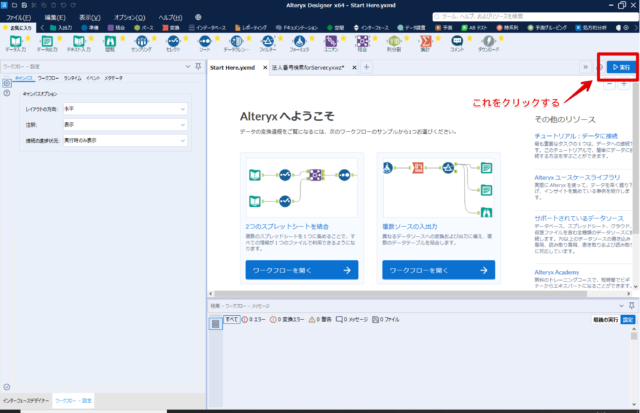640x413 pixels.
Task: Open the インターフェースデザイナー bottom tab
Action: point(26,401)
